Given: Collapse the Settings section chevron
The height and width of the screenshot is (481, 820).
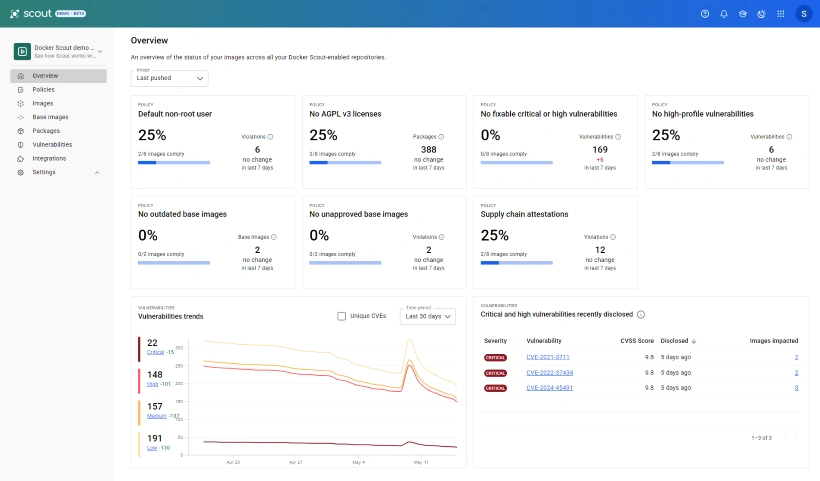Looking at the screenshot, I should pyautogui.click(x=97, y=173).
